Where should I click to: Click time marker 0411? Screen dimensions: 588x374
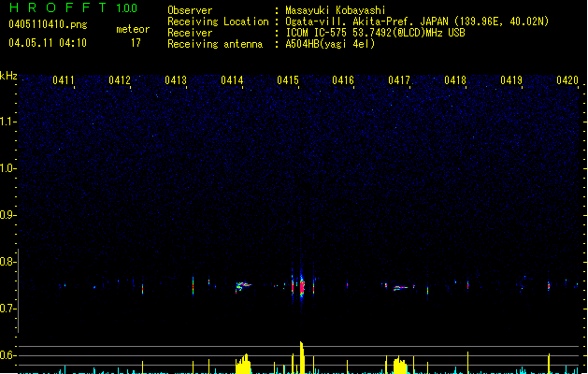tap(63, 80)
